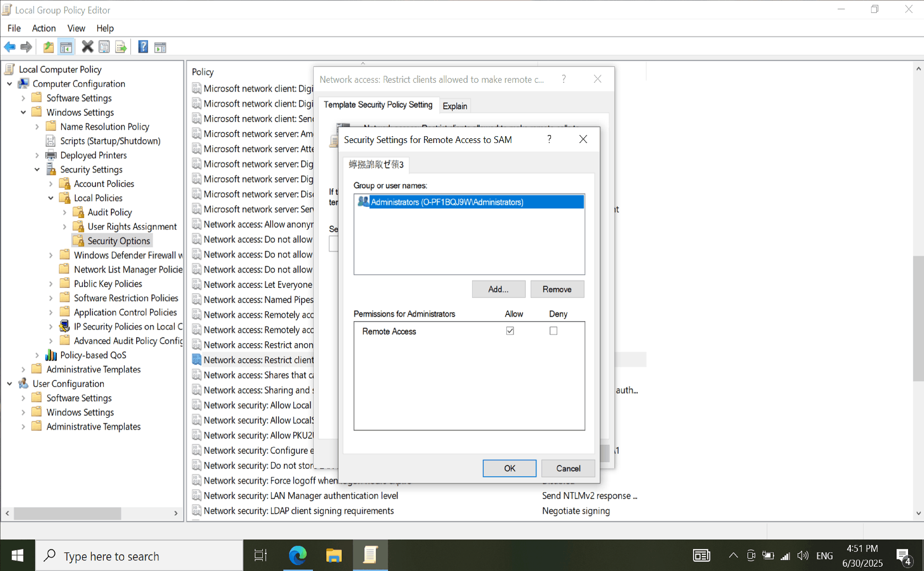The width and height of the screenshot is (924, 571).
Task: Check Deny for Remote Access permission
Action: 553,331
